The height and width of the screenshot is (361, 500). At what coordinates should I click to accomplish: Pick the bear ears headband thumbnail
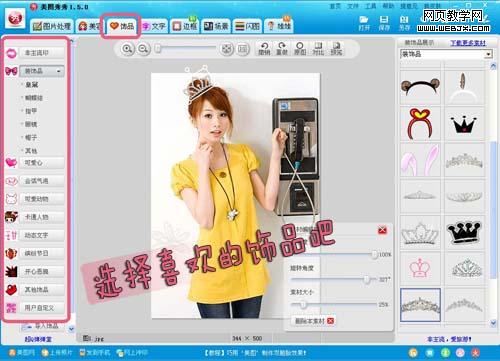tap(420, 87)
